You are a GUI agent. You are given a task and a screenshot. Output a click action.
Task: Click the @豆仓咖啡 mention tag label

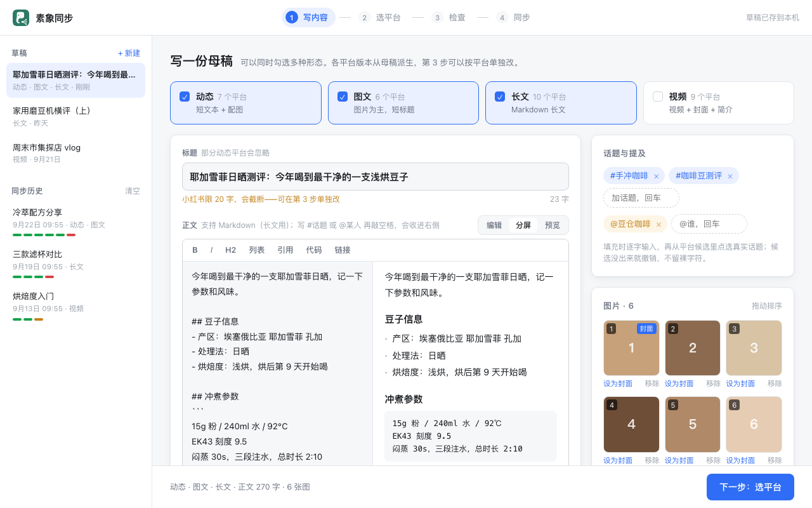[630, 224]
